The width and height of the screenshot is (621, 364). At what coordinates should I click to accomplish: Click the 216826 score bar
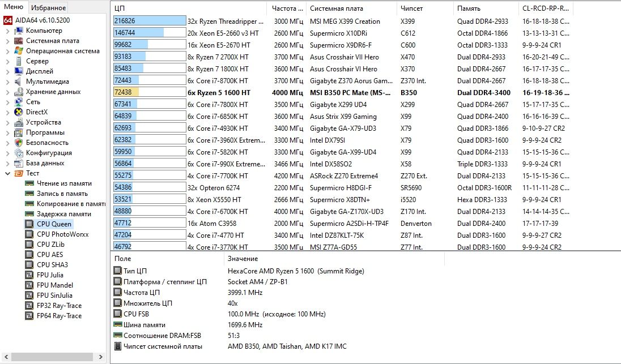(x=150, y=22)
